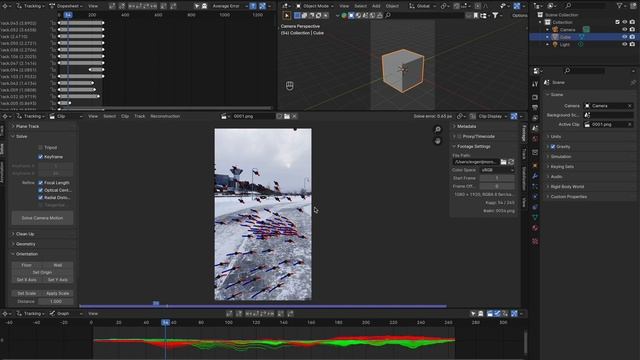The width and height of the screenshot is (640, 360).
Task: Open clip folder icon next to 0001.png
Action: 287,116
